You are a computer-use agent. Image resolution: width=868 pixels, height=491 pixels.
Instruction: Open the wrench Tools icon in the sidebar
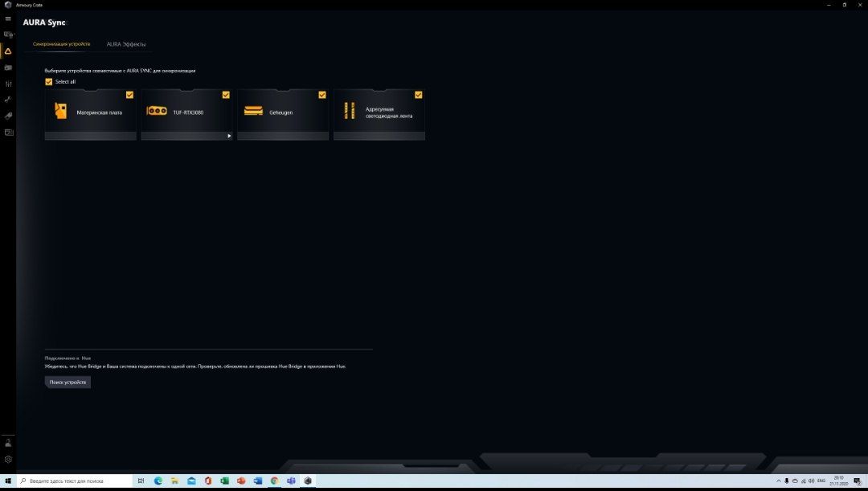(x=8, y=100)
